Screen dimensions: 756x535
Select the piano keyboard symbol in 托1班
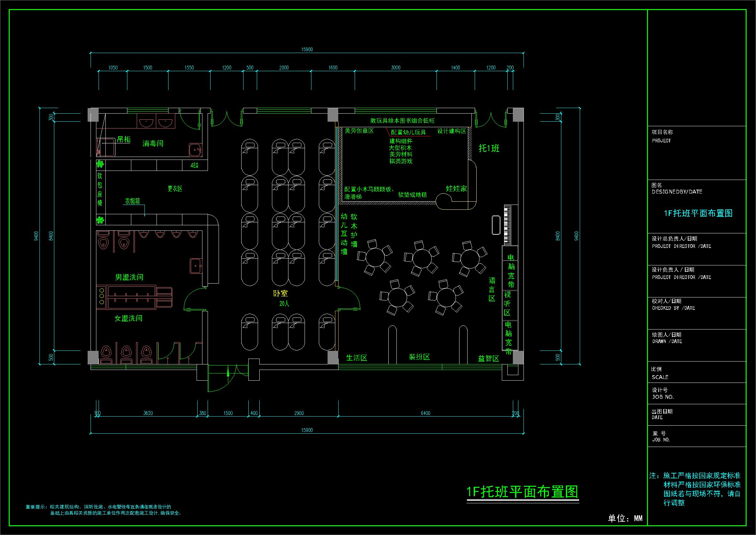click(x=507, y=225)
